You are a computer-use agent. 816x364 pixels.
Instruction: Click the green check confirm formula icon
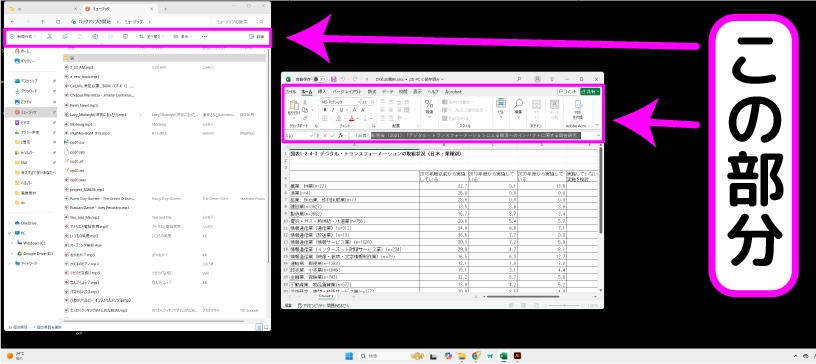click(x=332, y=135)
